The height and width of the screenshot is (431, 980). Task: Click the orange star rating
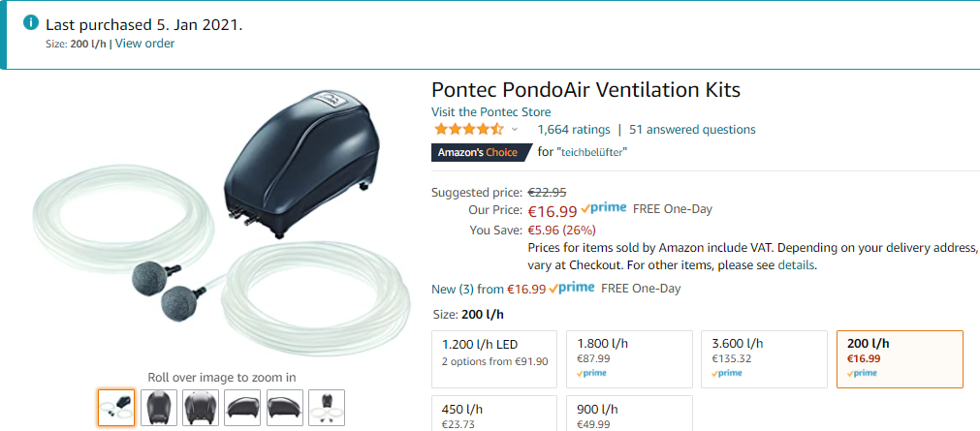click(469, 130)
